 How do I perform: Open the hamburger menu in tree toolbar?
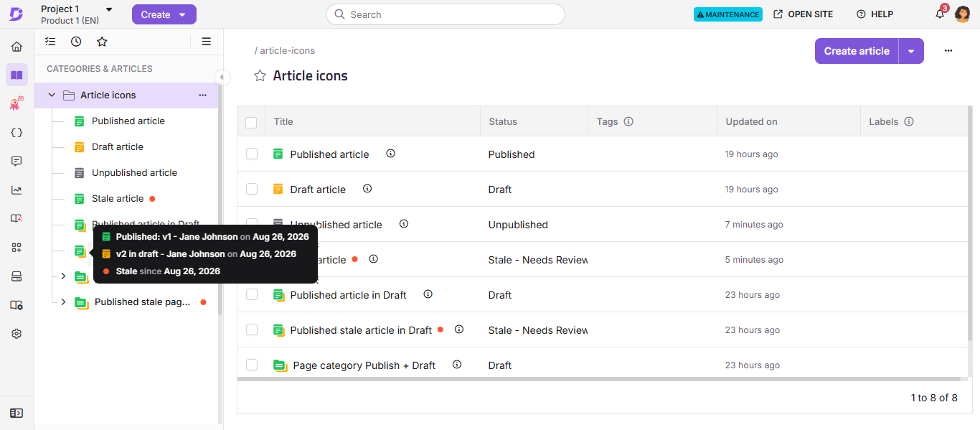click(207, 42)
